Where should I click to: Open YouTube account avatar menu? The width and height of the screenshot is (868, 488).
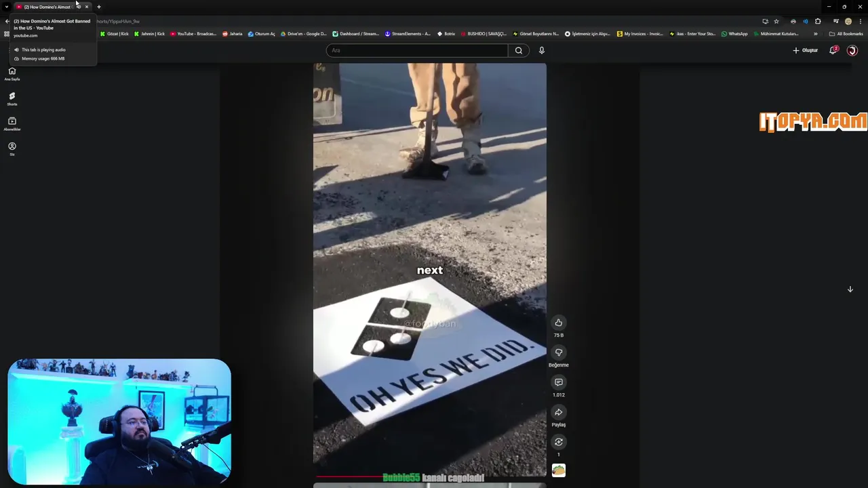point(852,50)
